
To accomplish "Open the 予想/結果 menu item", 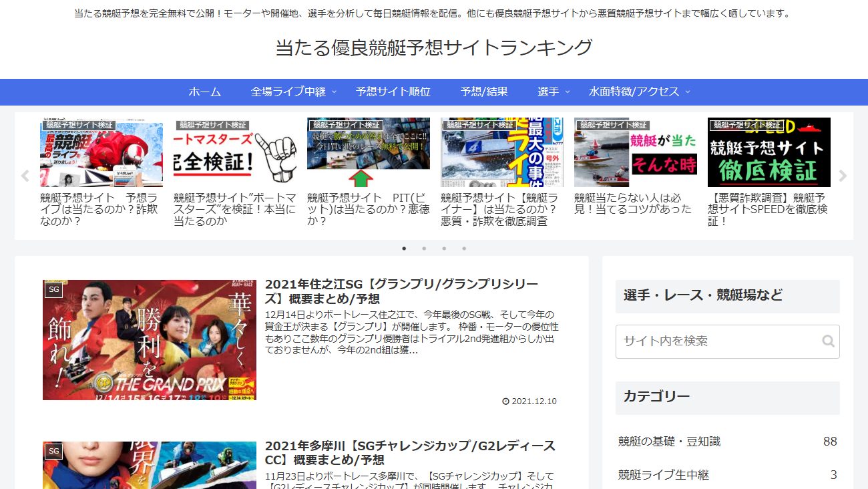I will (484, 92).
